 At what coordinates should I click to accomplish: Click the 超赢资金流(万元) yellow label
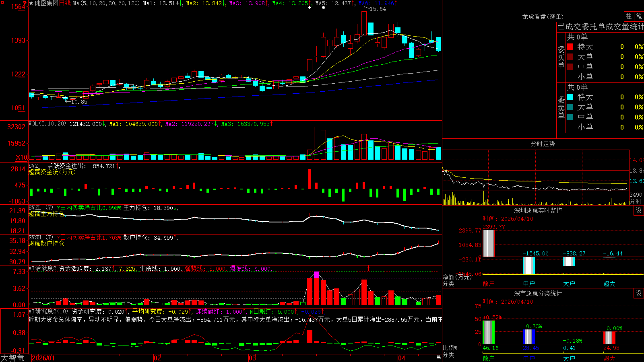pyautogui.click(x=52, y=172)
